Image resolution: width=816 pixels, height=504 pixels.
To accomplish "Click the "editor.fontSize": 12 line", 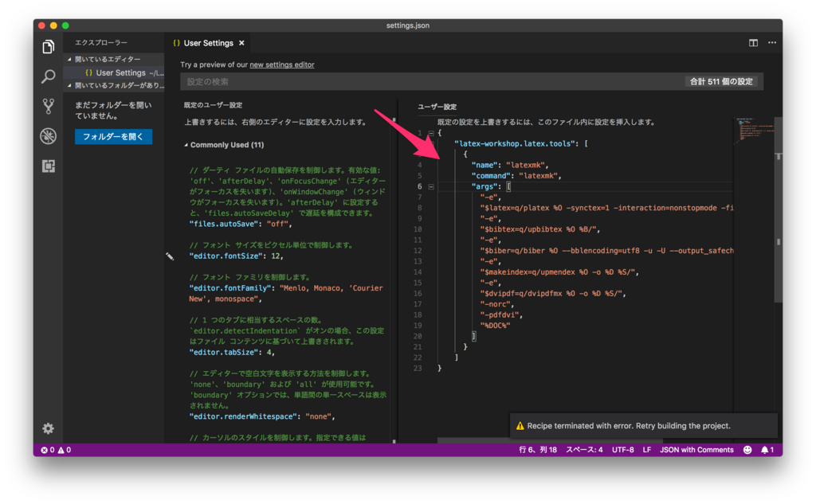I will [x=236, y=256].
